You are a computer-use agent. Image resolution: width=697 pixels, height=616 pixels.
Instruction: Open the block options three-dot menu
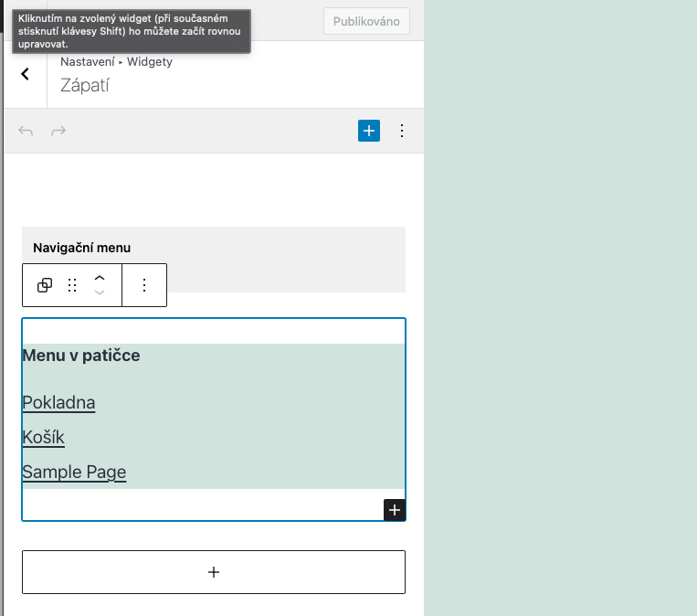point(144,285)
